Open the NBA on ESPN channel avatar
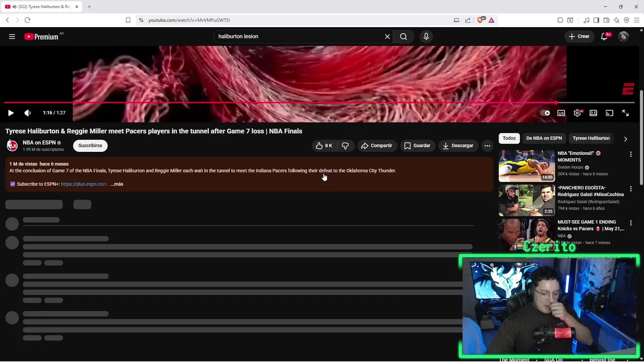644x362 pixels. [12, 146]
